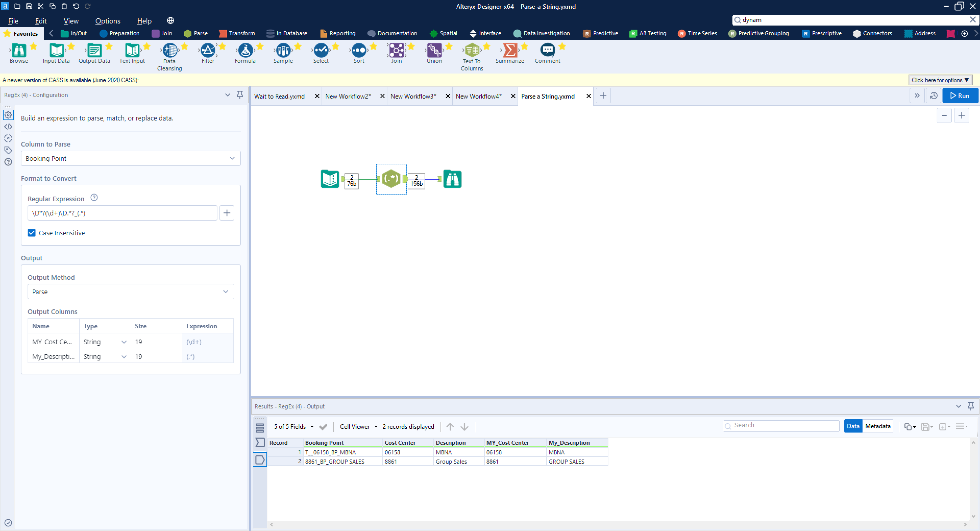This screenshot has height=531, width=980.
Task: Click here for options banner button
Action: pyautogui.click(x=940, y=80)
